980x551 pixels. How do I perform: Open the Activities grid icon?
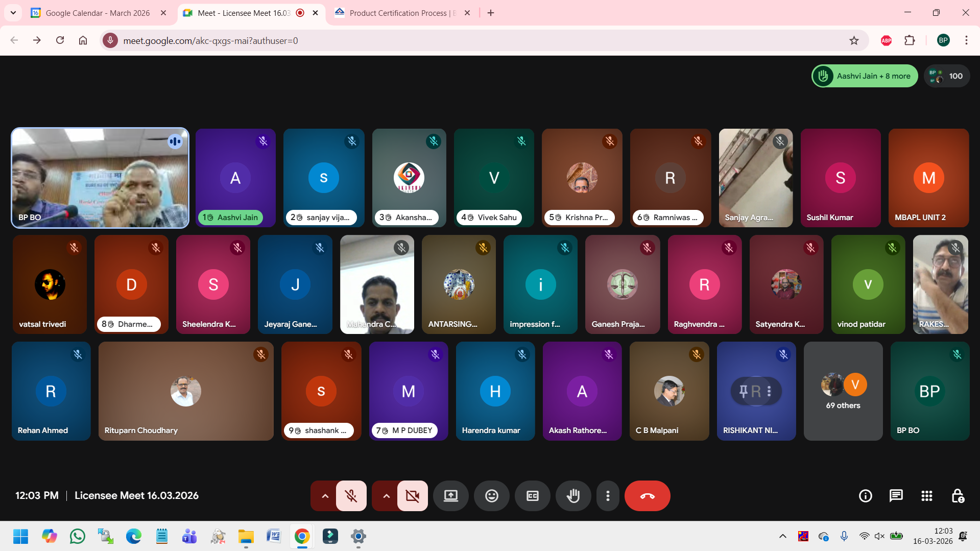(x=926, y=495)
